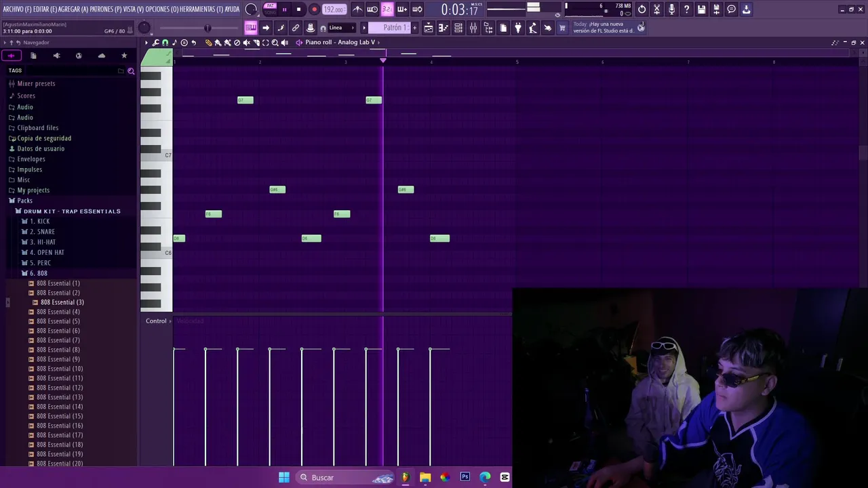Click the shopping cart icon
Screen dimensions: 868x488
tap(562, 28)
